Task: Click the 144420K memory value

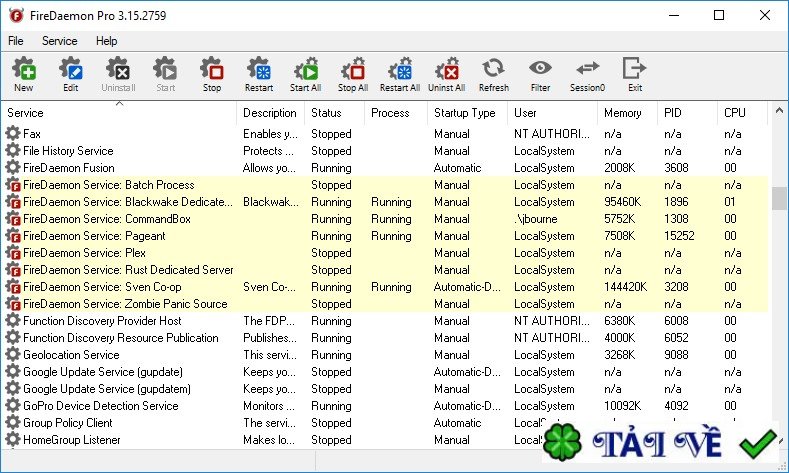Action: coord(625,287)
